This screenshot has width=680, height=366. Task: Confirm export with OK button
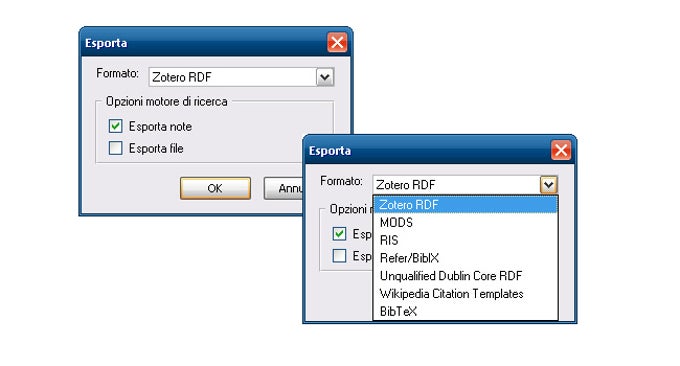pos(216,188)
